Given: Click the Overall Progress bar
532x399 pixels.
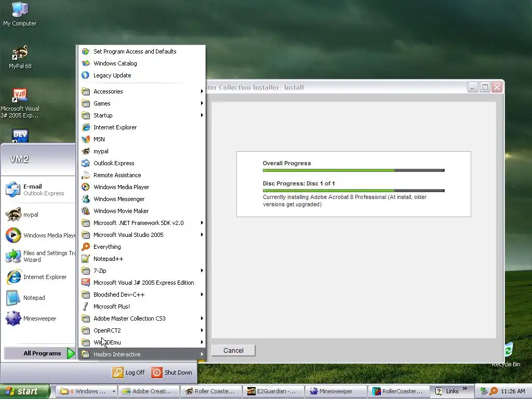Looking at the screenshot, I should pyautogui.click(x=353, y=170).
